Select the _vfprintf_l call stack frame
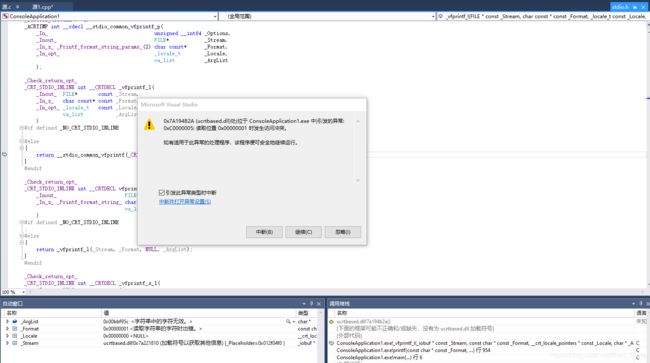This screenshot has height=363, width=650. (485, 343)
